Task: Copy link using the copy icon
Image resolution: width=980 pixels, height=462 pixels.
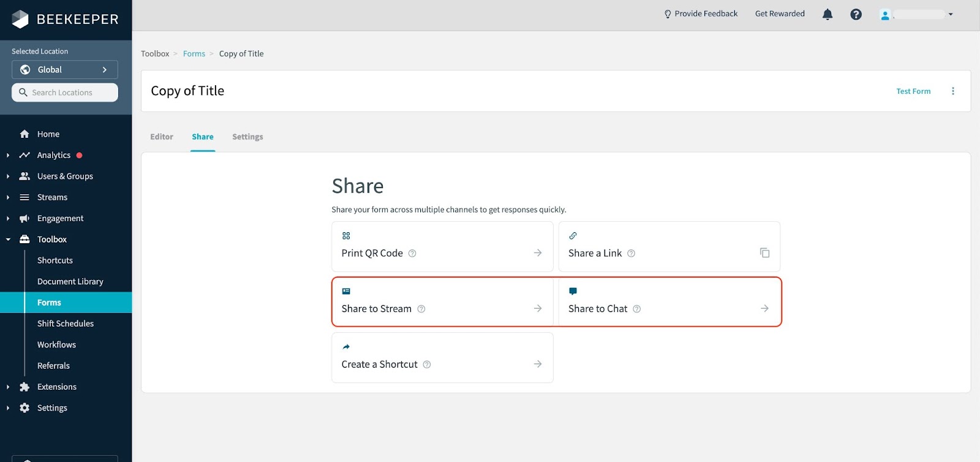Action: point(764,252)
